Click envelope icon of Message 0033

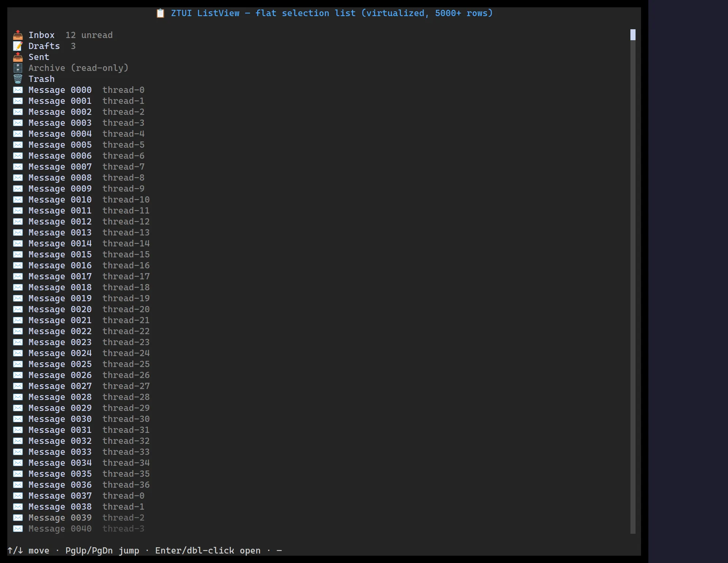tap(18, 452)
